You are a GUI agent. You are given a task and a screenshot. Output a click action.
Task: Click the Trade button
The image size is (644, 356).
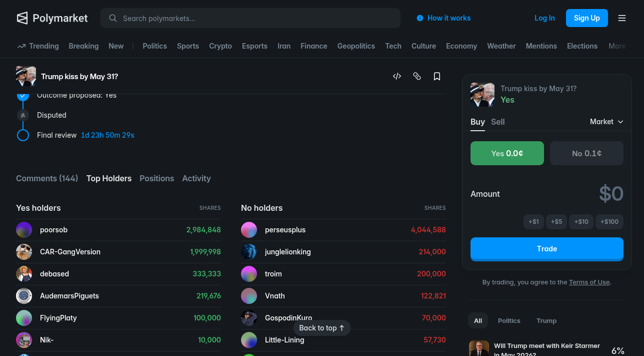click(547, 249)
